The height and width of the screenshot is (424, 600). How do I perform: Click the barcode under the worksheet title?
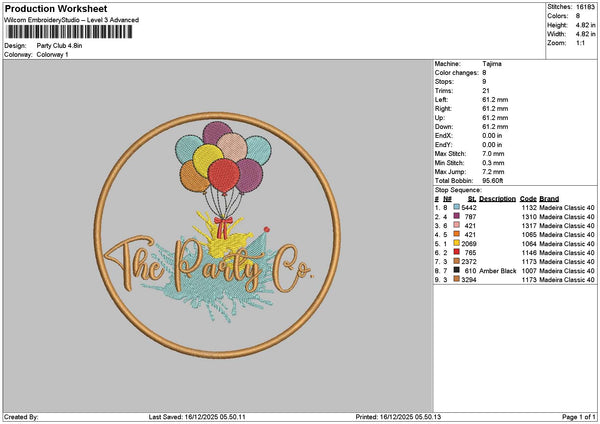[69, 32]
